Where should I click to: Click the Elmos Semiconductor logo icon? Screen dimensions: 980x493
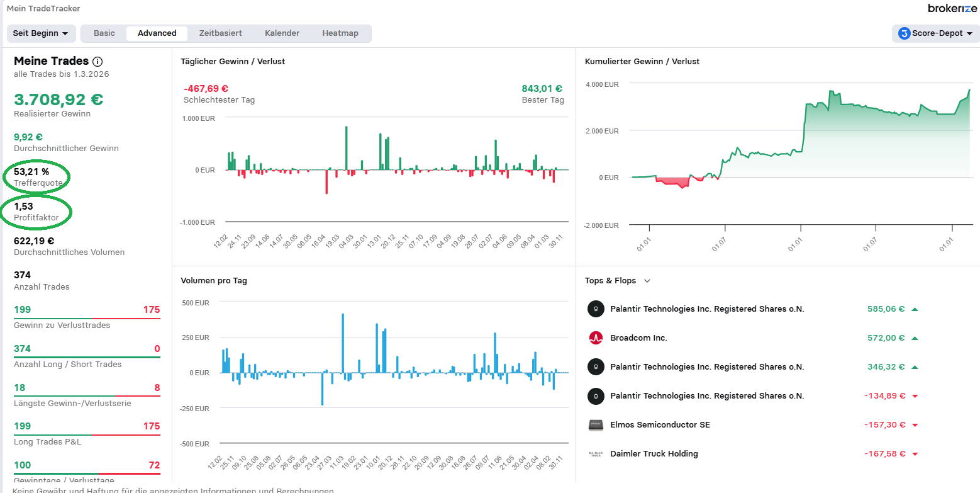pos(595,425)
